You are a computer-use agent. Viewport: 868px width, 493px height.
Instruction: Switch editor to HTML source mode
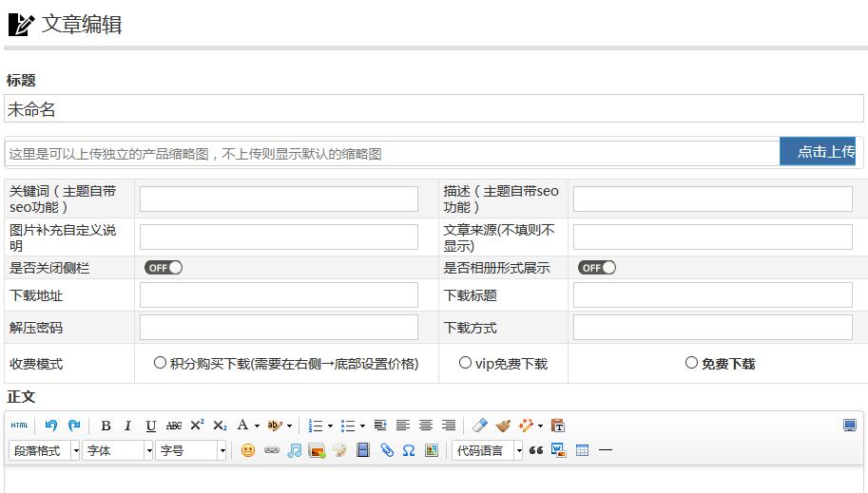pyautogui.click(x=19, y=425)
